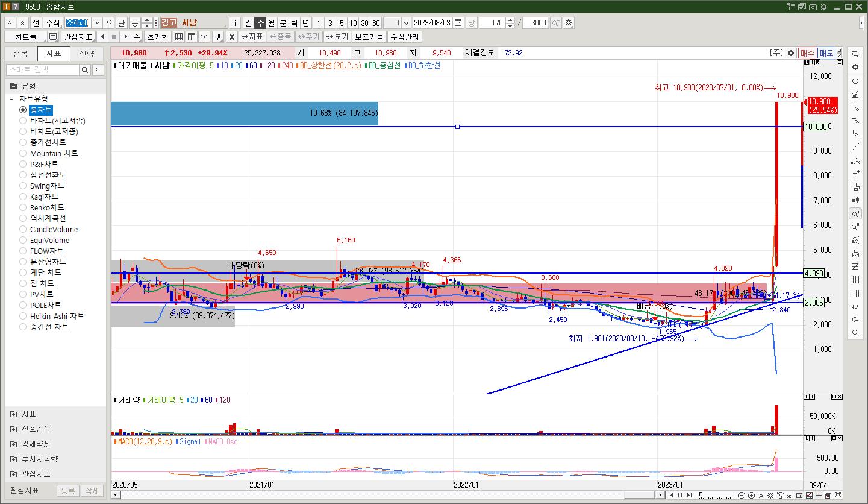
Task: Select the Renko차트 radio option
Action: [23, 207]
